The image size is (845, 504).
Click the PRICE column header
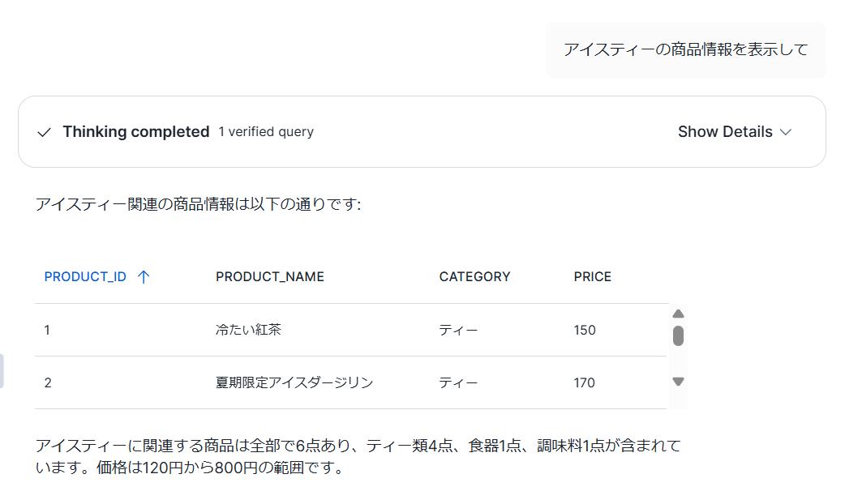point(592,277)
